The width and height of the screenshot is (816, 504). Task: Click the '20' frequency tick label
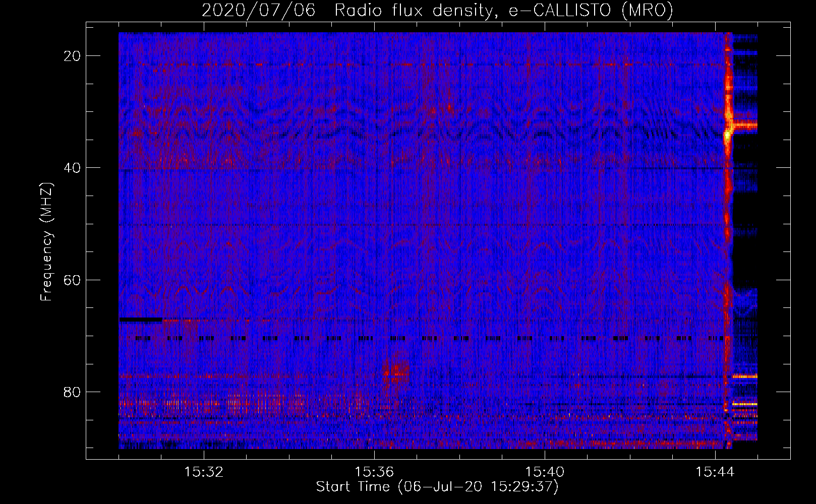click(x=73, y=56)
